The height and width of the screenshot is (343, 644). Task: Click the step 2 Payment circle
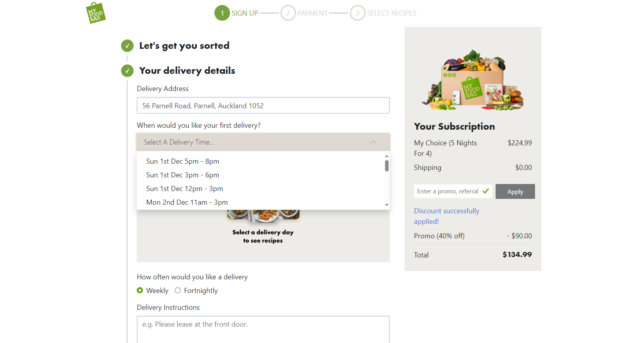point(288,13)
